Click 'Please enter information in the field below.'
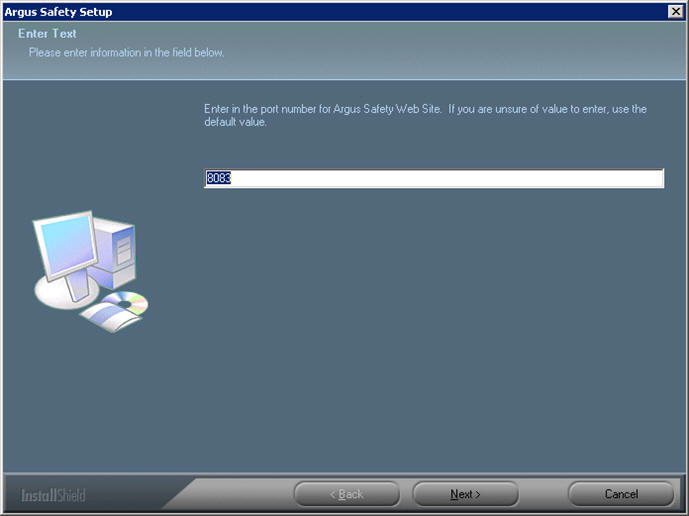The width and height of the screenshot is (689, 516). pos(127,52)
